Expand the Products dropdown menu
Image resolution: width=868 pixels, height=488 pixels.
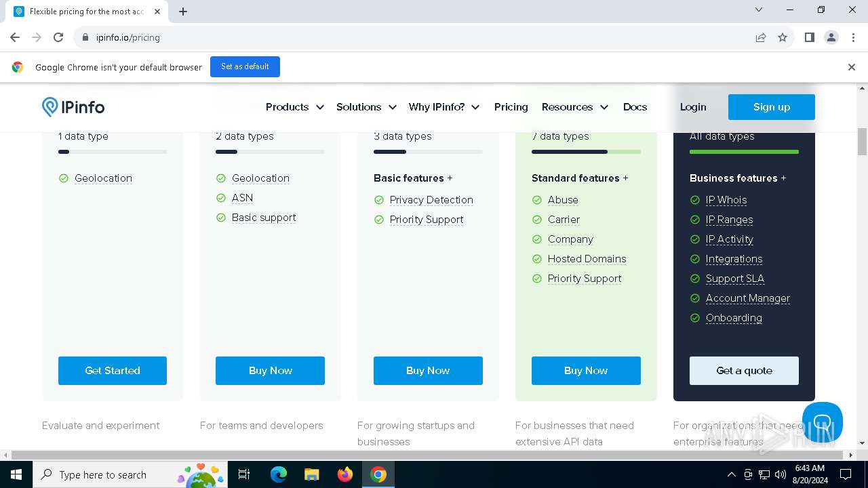[294, 107]
